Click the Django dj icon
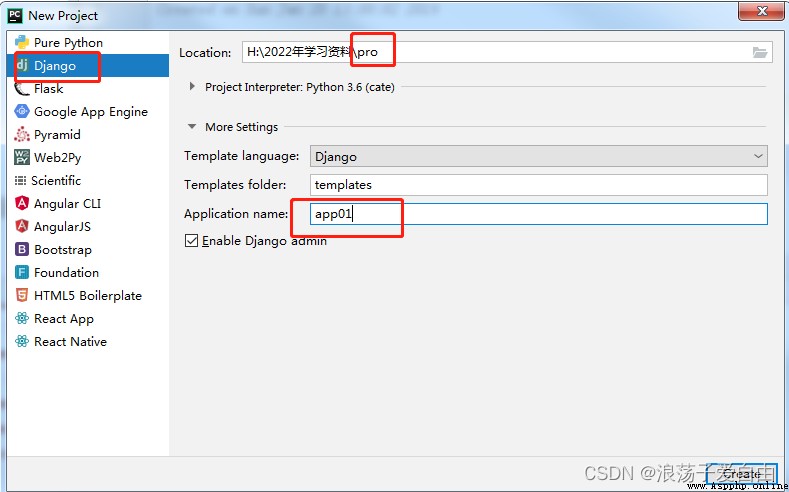This screenshot has height=492, width=789. tap(22, 65)
